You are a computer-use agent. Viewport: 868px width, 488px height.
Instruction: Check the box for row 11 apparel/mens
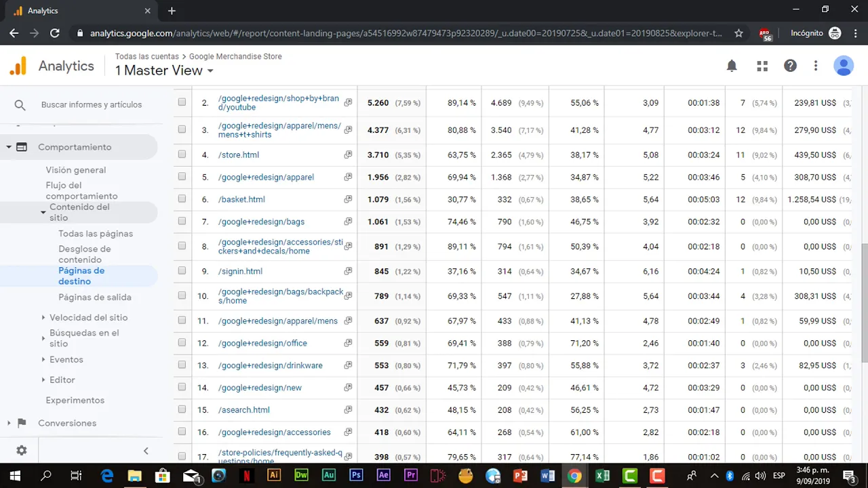(x=182, y=320)
